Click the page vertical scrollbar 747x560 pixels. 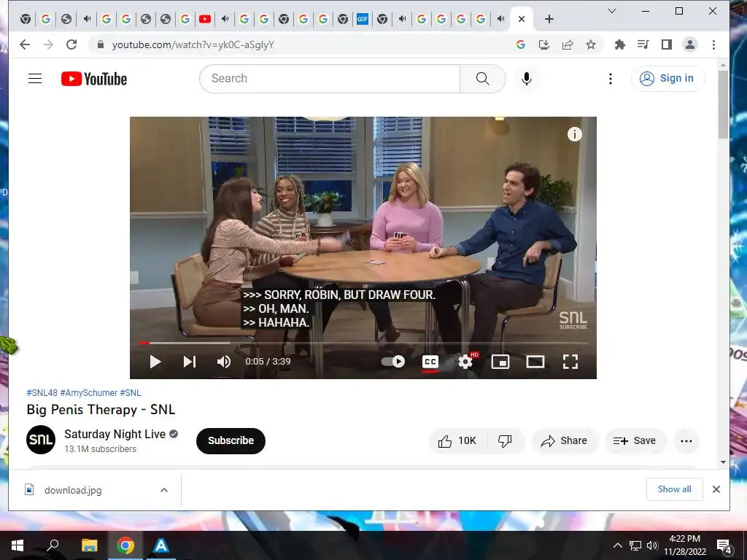[x=723, y=104]
